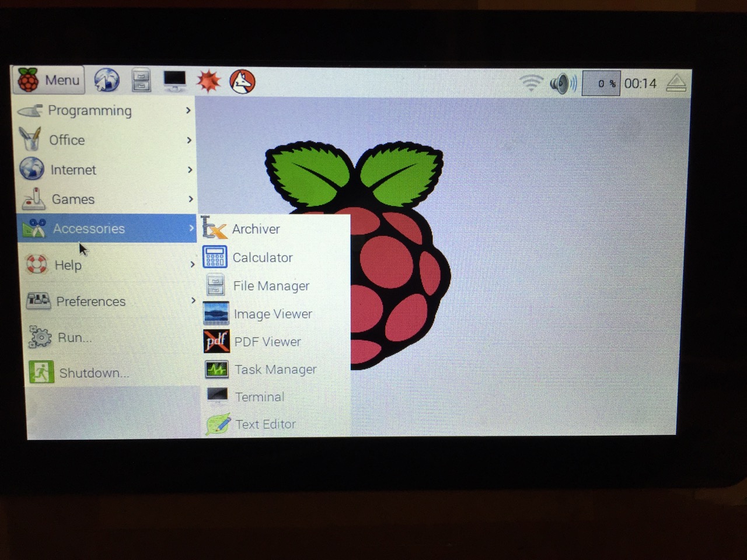Screen dimensions: 747x560
Task: Click the Raspberry Pi Menu button
Action: [x=48, y=80]
